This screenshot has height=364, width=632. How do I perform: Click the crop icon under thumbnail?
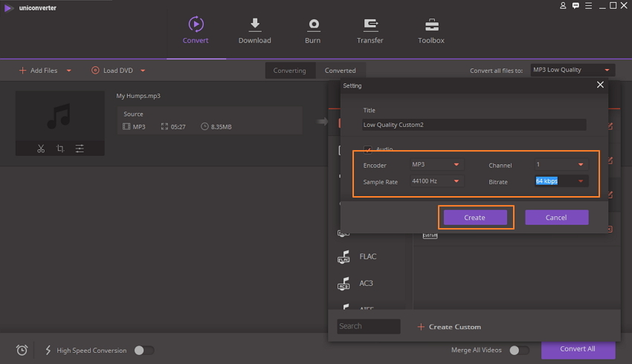[x=60, y=149]
